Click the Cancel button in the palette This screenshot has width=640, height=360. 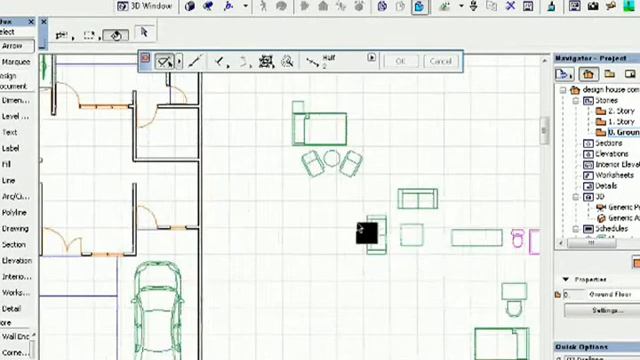click(x=441, y=61)
